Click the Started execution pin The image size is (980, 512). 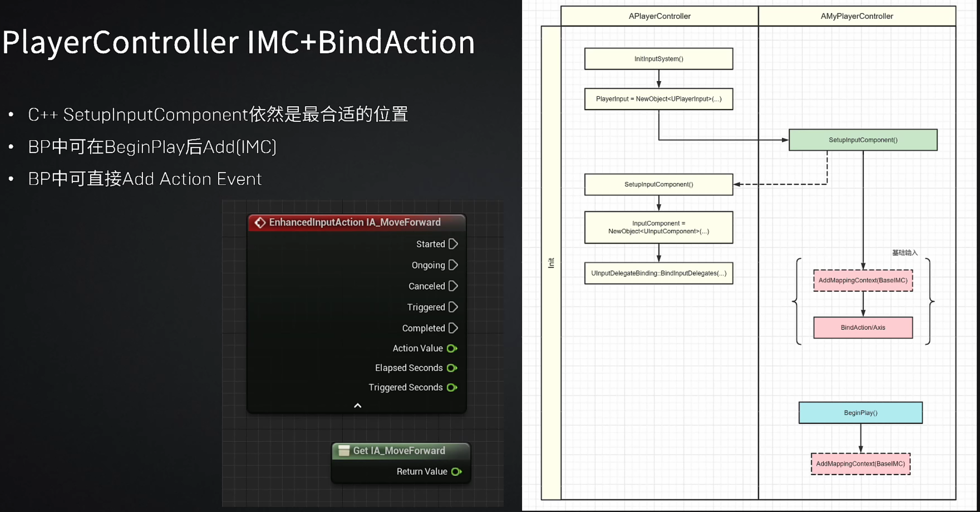click(x=453, y=244)
